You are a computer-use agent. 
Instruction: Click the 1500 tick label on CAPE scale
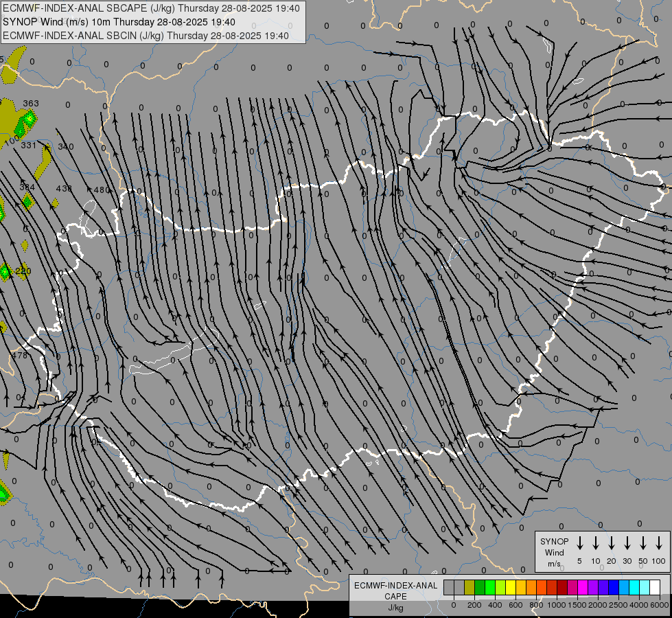(x=577, y=605)
